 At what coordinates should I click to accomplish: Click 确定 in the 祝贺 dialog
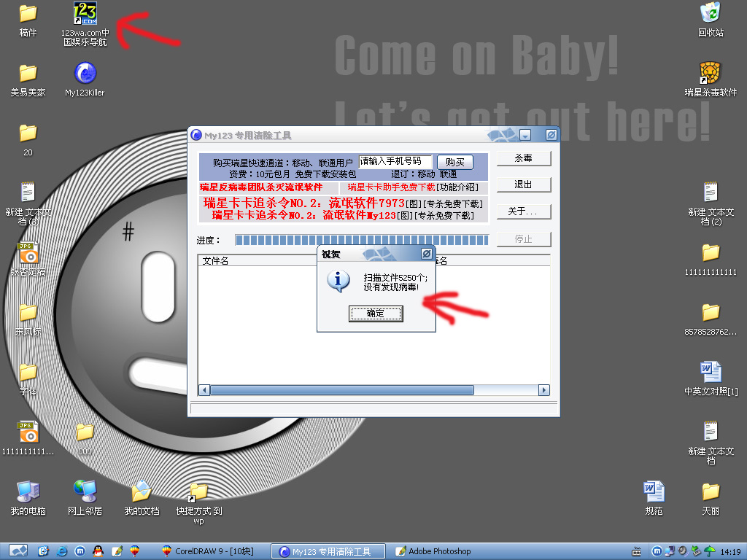coord(376,314)
